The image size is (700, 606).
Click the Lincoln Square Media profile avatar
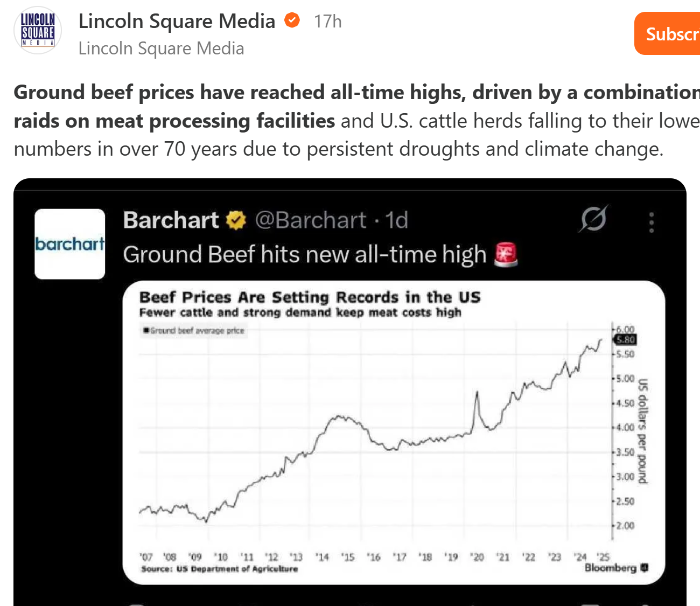point(38,31)
